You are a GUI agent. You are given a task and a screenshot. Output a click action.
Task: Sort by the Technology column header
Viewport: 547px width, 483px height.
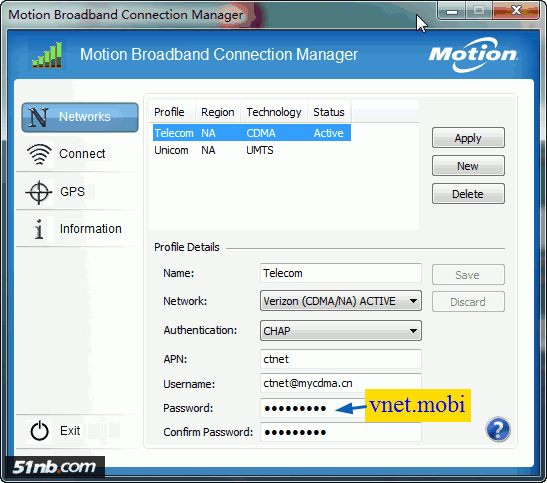pyautogui.click(x=274, y=112)
